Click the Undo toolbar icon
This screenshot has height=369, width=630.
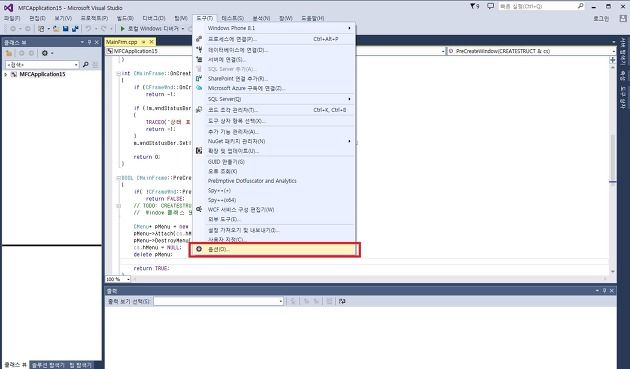88,29
